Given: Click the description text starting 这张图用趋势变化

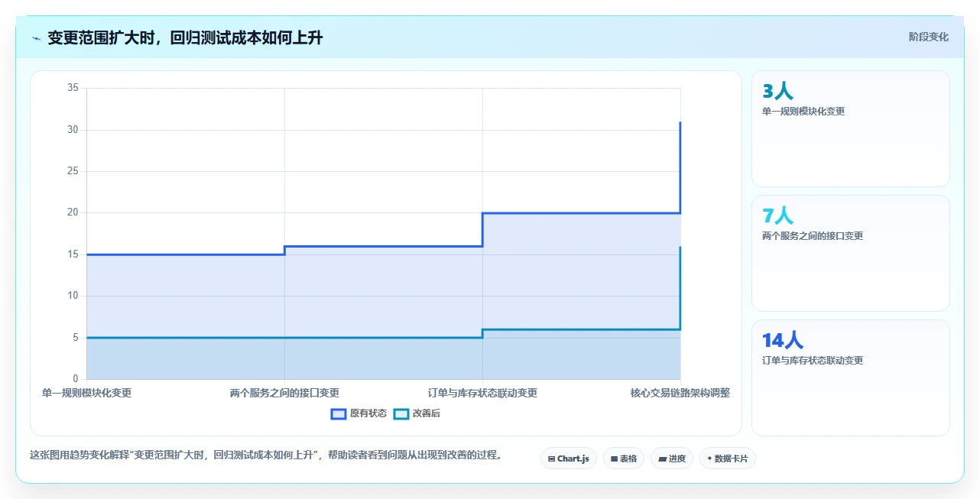Looking at the screenshot, I should [267, 455].
